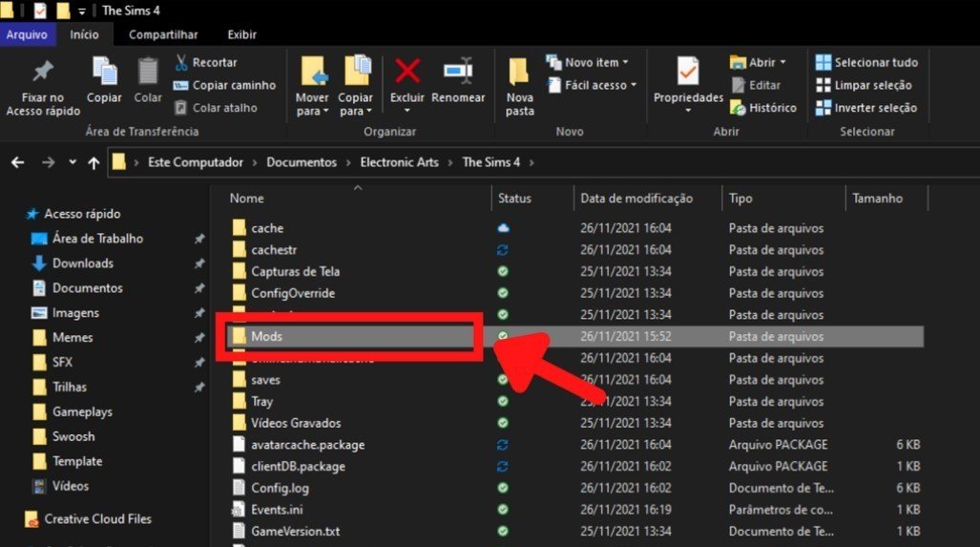This screenshot has width=980, height=547.
Task: Expand the chevron after The Sims 4 breadcrumb
Action: pyautogui.click(x=532, y=162)
